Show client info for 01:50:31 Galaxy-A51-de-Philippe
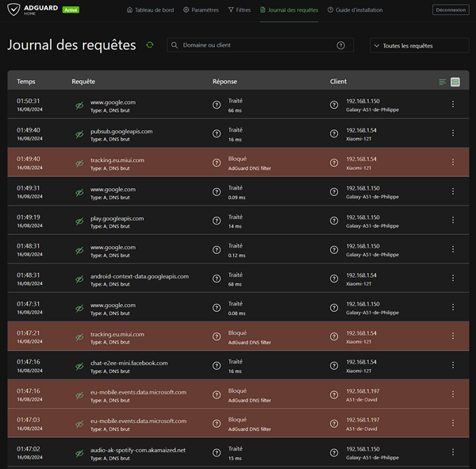 coord(334,105)
